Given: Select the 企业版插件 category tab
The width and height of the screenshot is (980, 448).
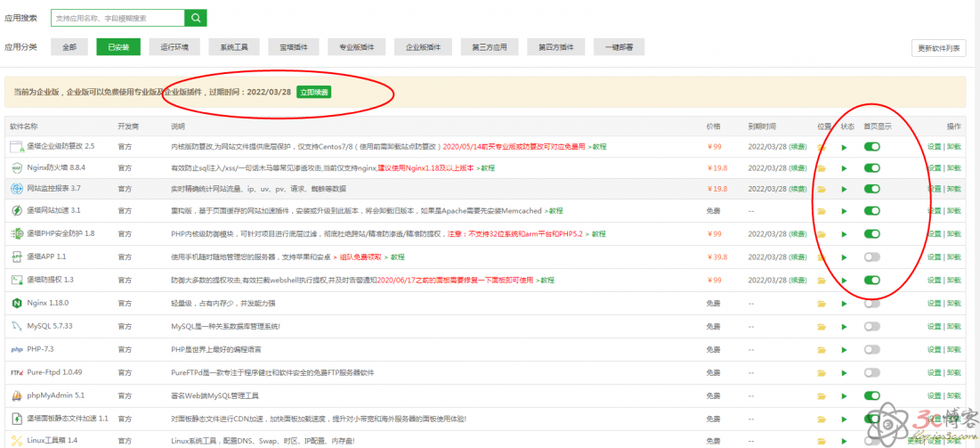Looking at the screenshot, I should (423, 47).
